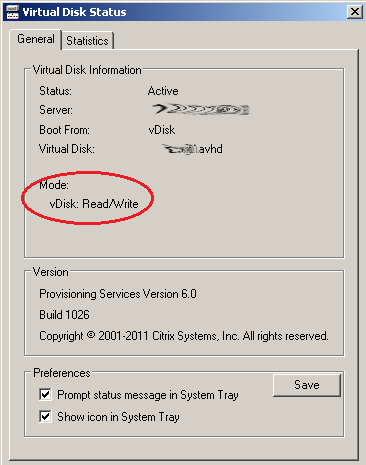Click the Virtual Disk Status title bar icon
The image size is (366, 465).
(12, 12)
